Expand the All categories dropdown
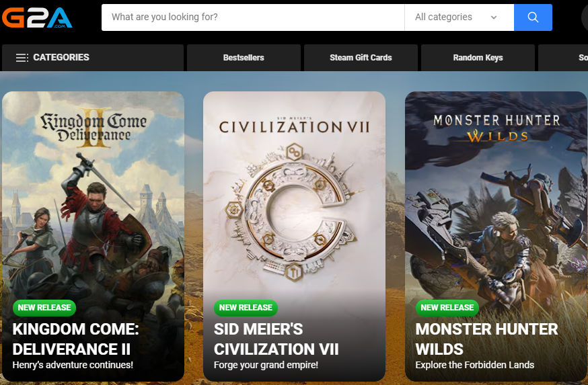588x385 pixels. pos(459,17)
